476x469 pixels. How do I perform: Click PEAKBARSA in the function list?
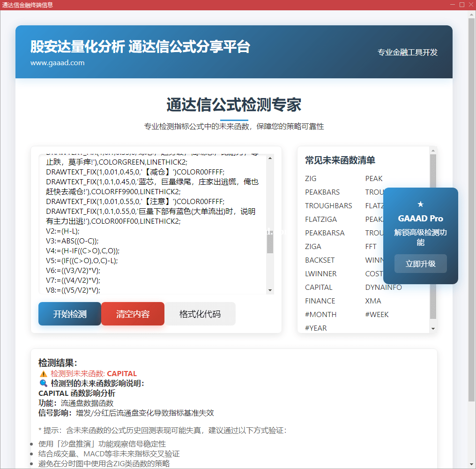[325, 233]
